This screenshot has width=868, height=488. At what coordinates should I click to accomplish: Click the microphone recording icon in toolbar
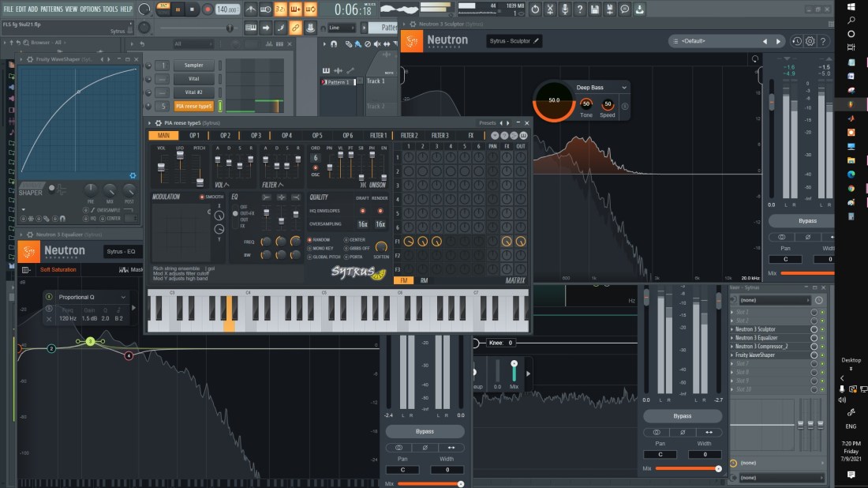564,9
